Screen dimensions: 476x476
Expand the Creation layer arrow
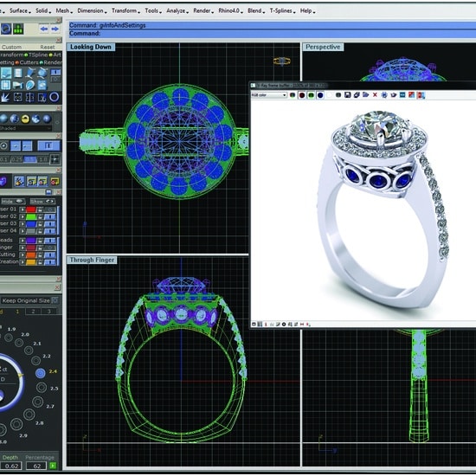(23, 262)
